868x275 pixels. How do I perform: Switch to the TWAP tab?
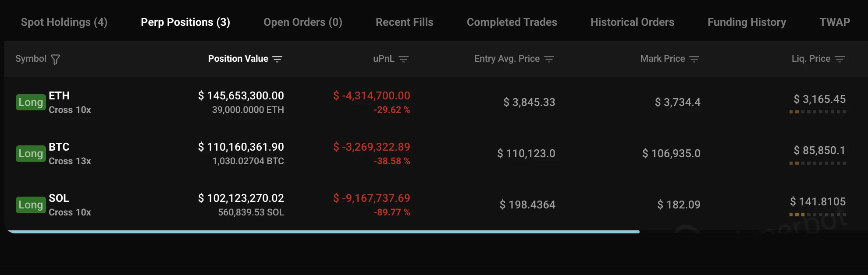coord(834,22)
